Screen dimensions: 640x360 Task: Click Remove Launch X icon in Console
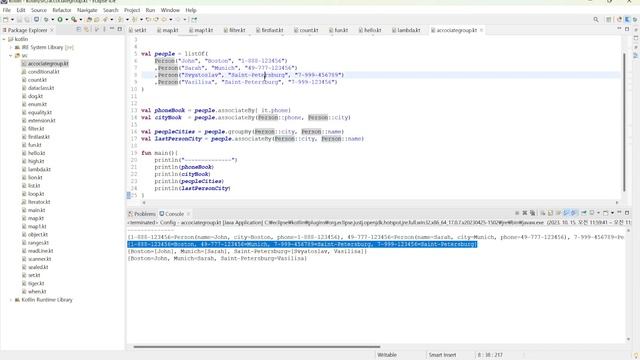[524, 213]
